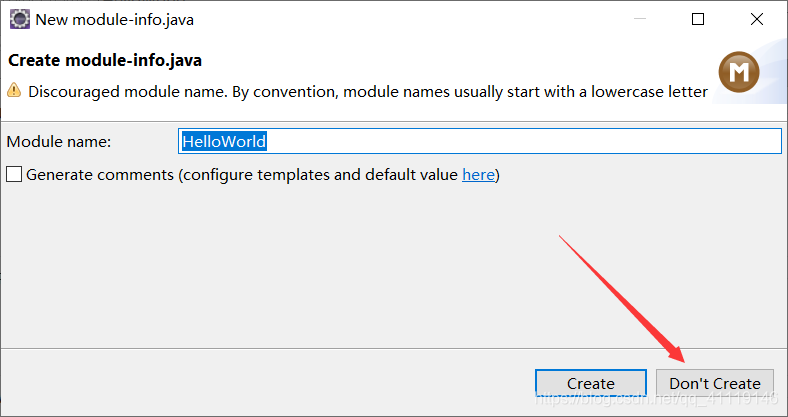
Task: Enable the Generate comments checkbox
Action: [14, 174]
